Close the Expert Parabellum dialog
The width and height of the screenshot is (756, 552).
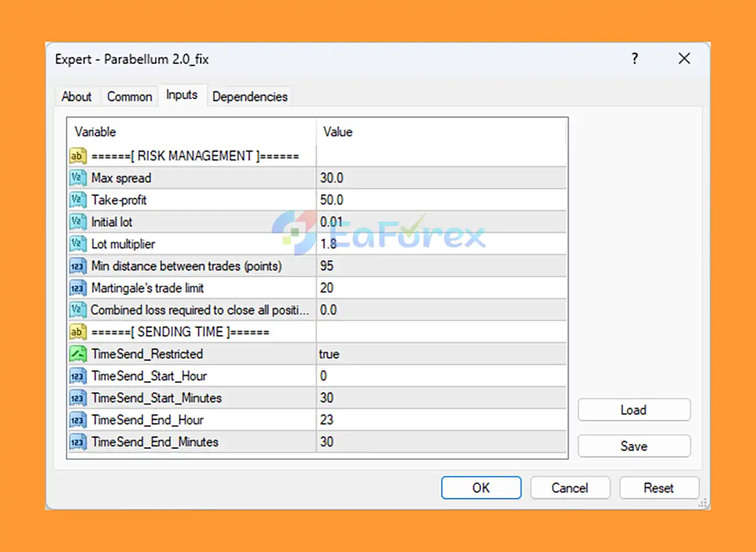pyautogui.click(x=684, y=59)
